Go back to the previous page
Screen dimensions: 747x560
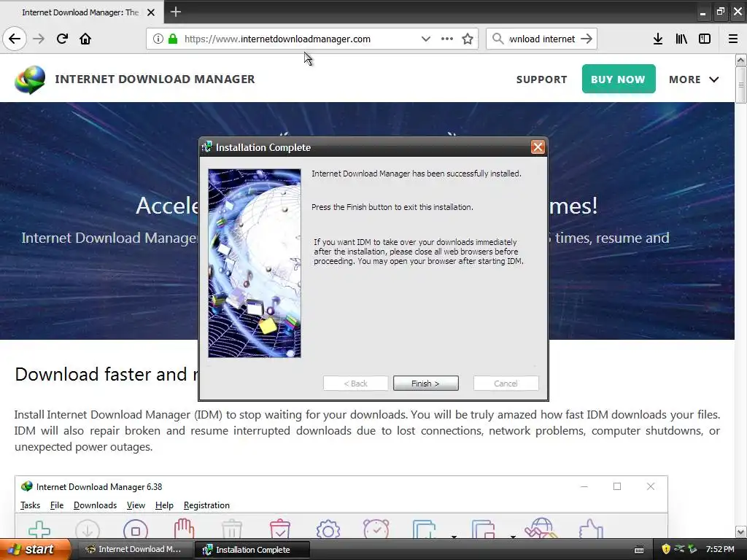15,39
